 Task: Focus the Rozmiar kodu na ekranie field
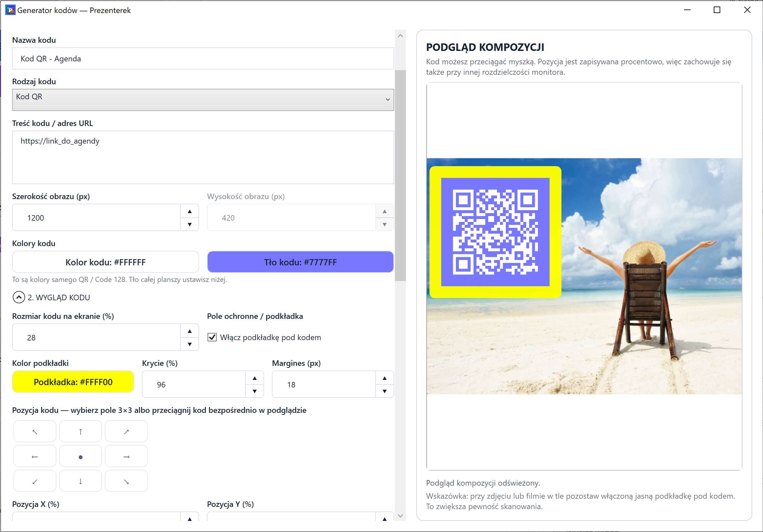(96, 337)
